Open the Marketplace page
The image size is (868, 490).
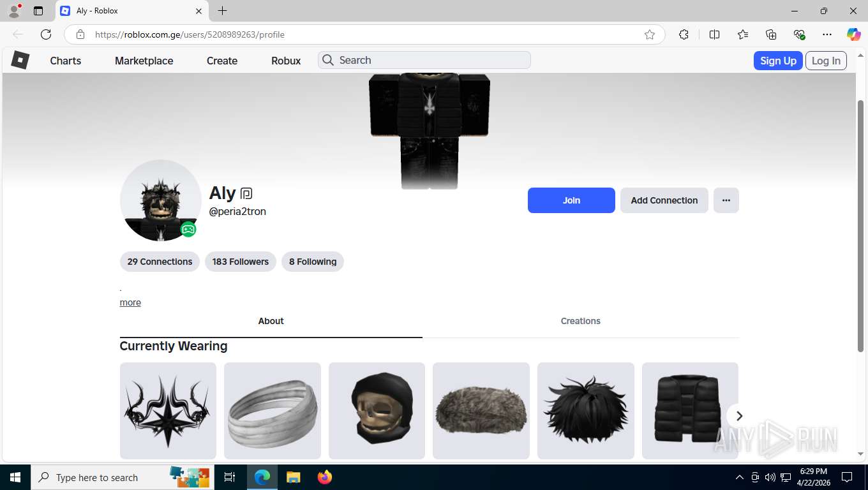pos(144,61)
